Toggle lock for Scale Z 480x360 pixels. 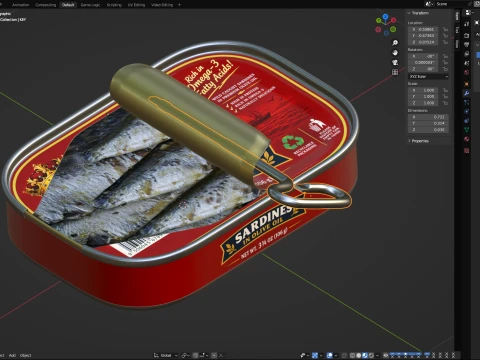445,103
